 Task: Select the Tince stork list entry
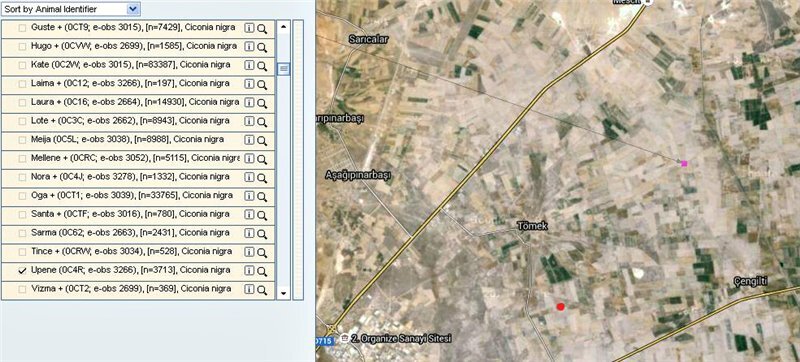pos(138,252)
